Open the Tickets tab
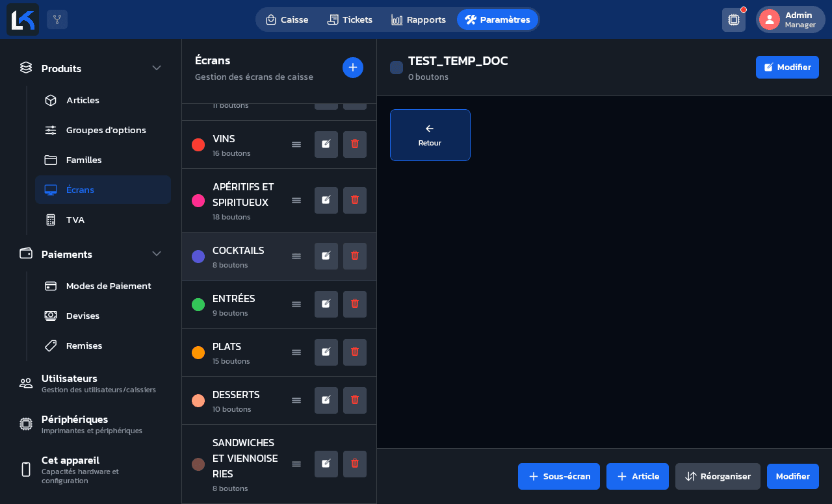The height and width of the screenshot is (504, 832). tap(350, 19)
